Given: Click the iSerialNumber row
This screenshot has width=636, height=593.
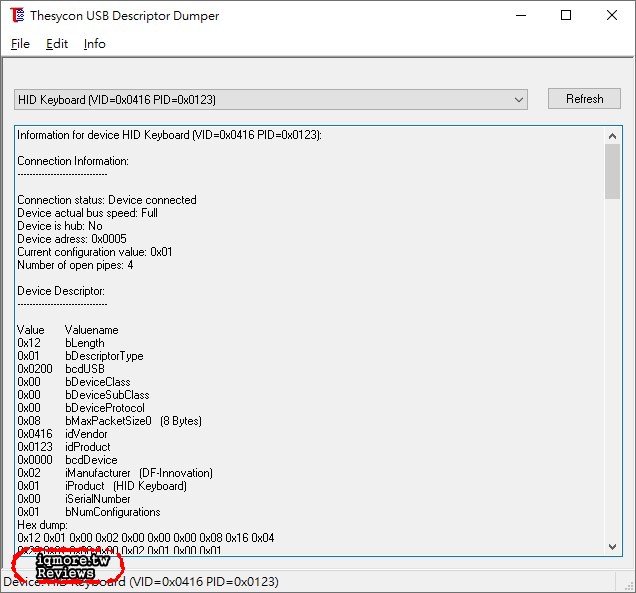Looking at the screenshot, I should click(74, 498).
